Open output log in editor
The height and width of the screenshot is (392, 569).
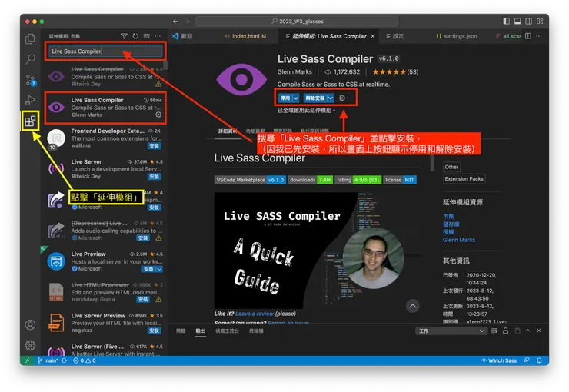tap(517, 331)
